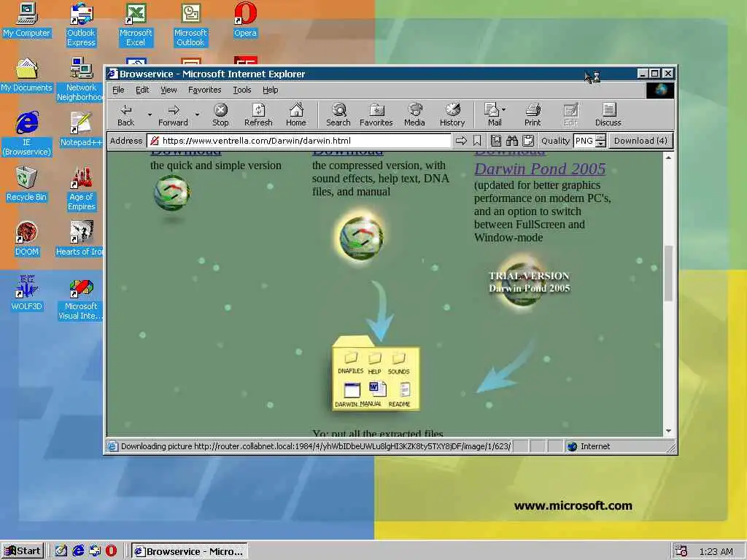Open the Forward history dropdown arrow

[x=197, y=114]
